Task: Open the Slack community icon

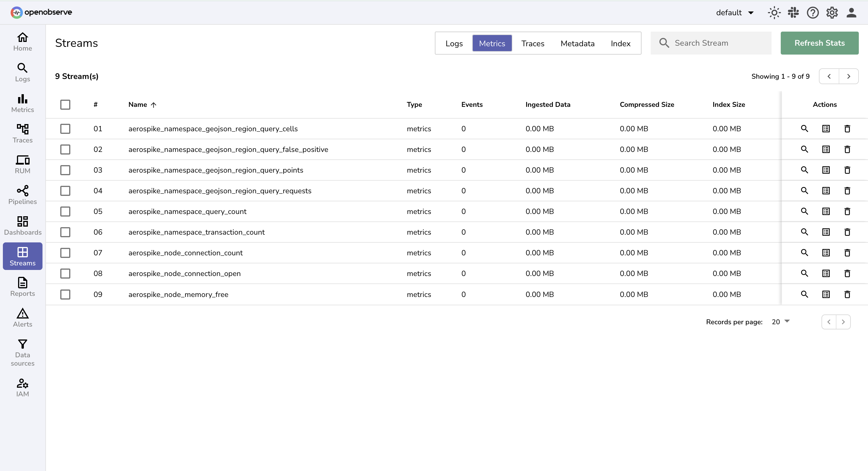Action: [794, 12]
